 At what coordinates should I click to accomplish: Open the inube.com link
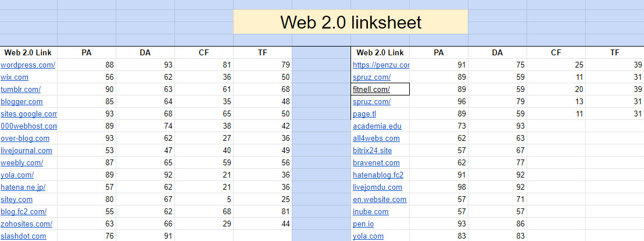[370, 211]
